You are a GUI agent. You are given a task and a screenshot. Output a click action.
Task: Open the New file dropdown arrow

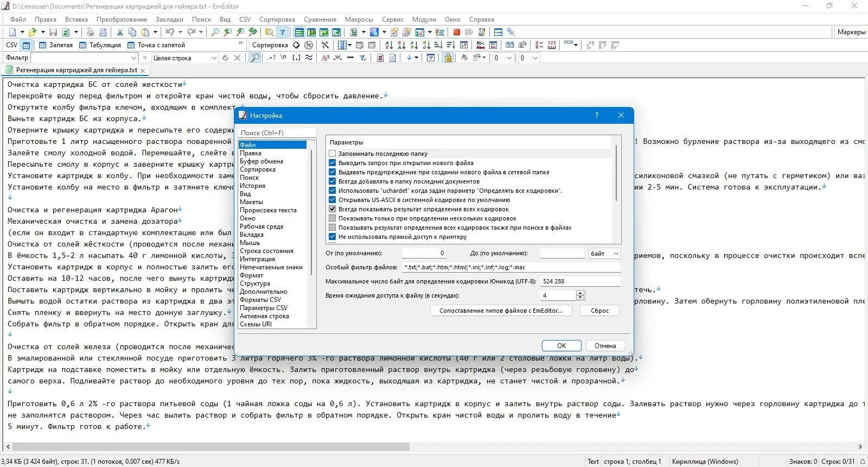click(22, 32)
